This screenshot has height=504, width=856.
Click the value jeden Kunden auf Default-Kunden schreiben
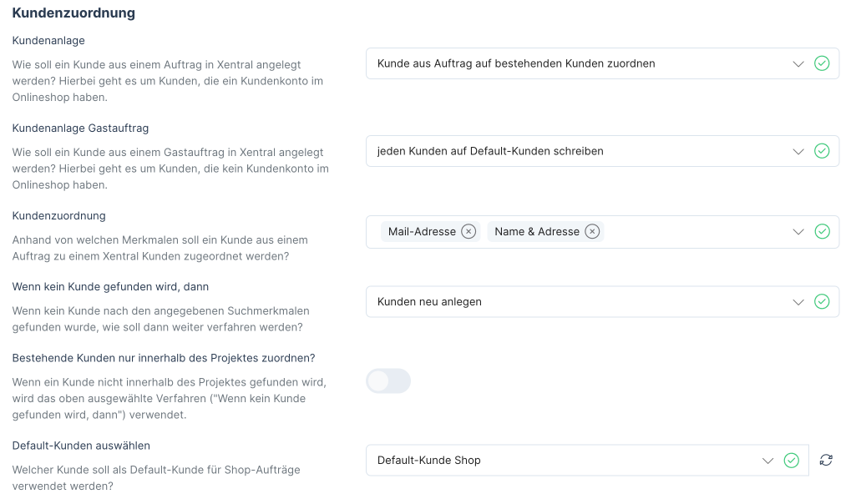pos(491,151)
